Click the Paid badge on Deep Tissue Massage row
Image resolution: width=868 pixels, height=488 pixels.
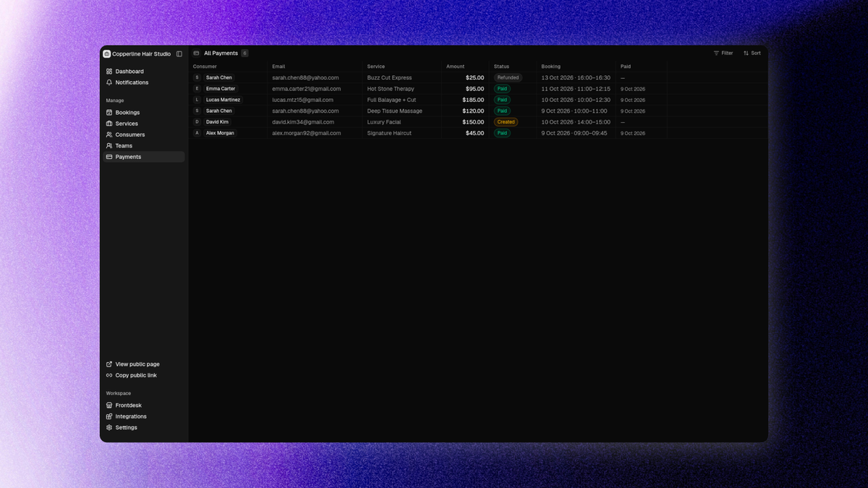[502, 111]
